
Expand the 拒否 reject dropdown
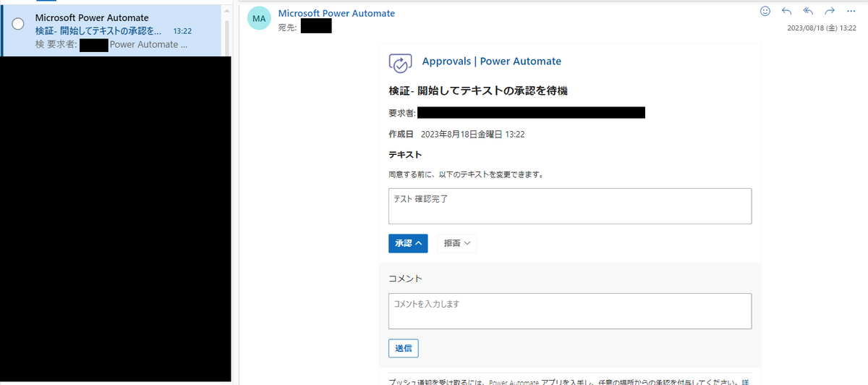pyautogui.click(x=456, y=243)
